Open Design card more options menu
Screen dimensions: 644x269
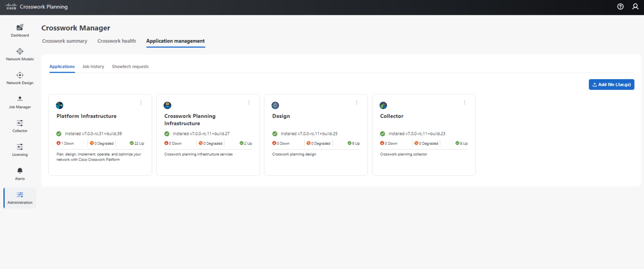[357, 103]
